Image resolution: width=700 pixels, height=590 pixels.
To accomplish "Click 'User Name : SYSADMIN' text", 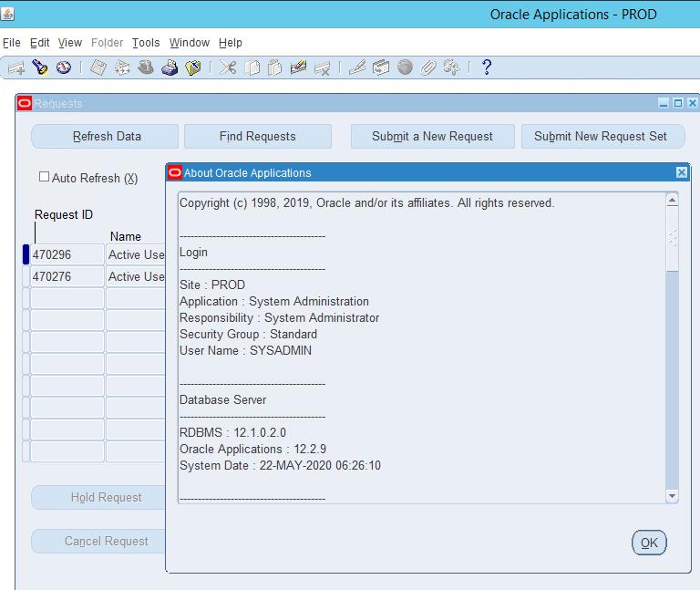I will [246, 350].
